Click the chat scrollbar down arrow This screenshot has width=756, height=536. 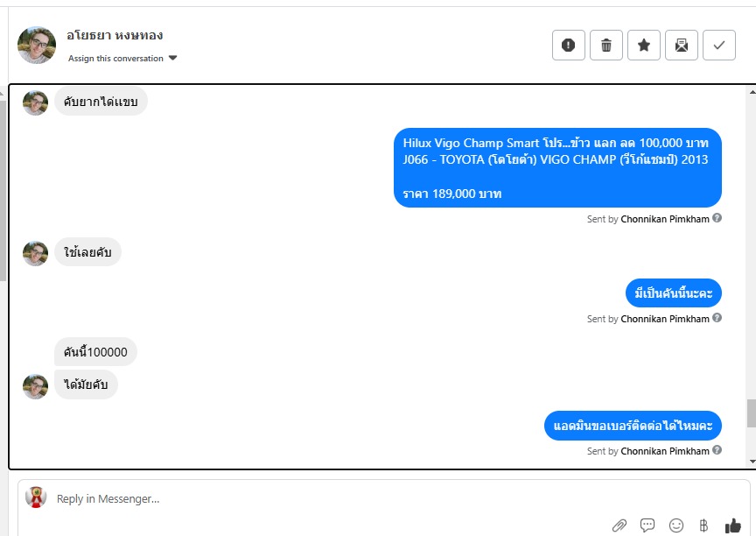752,462
